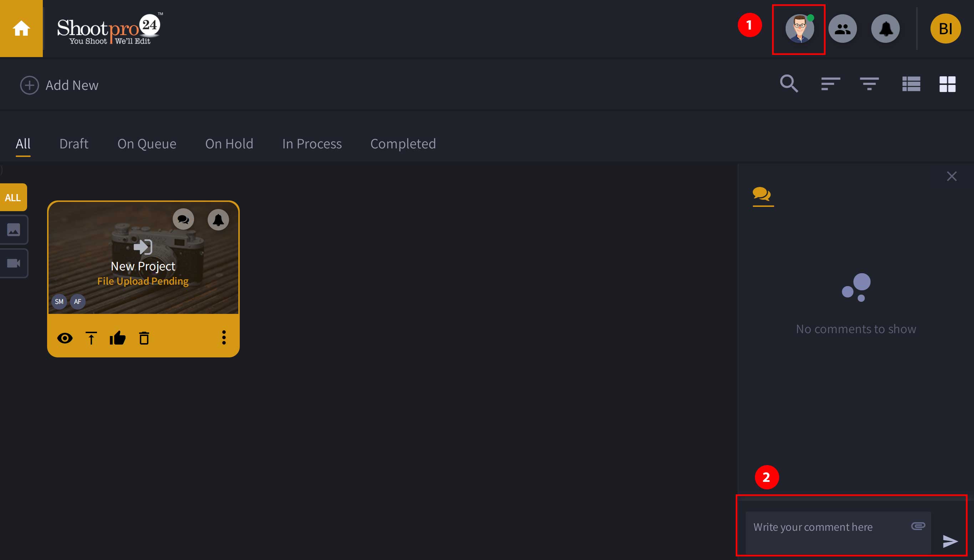974x560 pixels.
Task: Switch projects to grid view
Action: click(948, 85)
